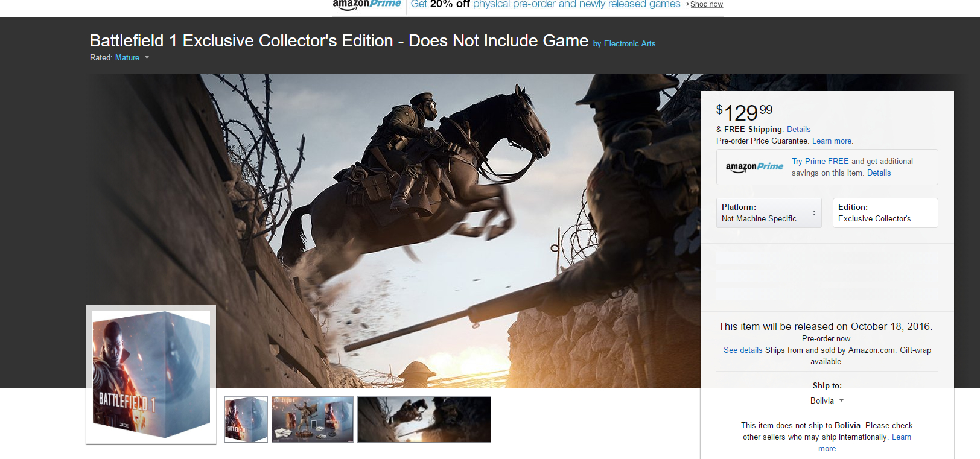Click the Mature rating link
This screenshot has width=980, height=459.
(x=127, y=58)
